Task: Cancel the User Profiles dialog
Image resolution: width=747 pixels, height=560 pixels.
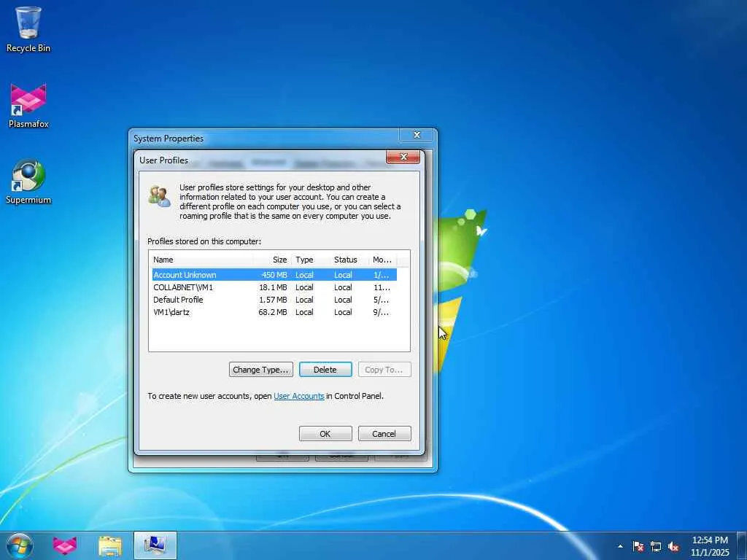Action: click(x=384, y=434)
